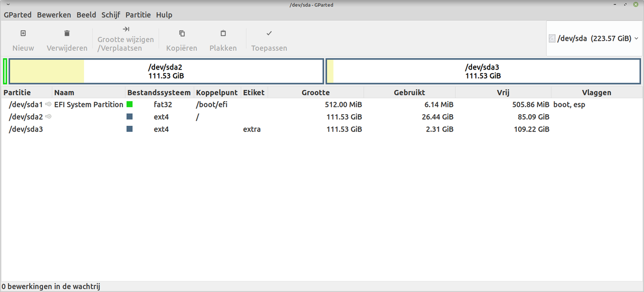This screenshot has width=644, height=292.
Task: Select the /dev/sda2 block in disk graphic
Action: pyautogui.click(x=166, y=71)
